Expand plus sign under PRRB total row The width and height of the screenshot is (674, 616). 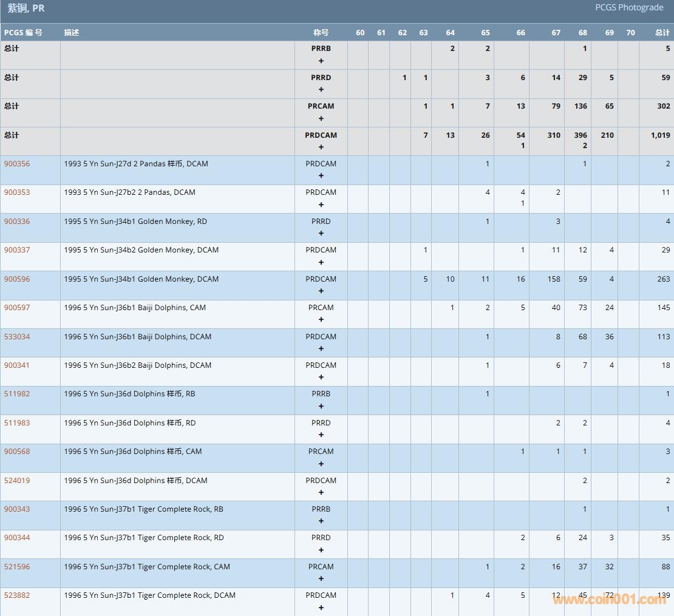321,61
